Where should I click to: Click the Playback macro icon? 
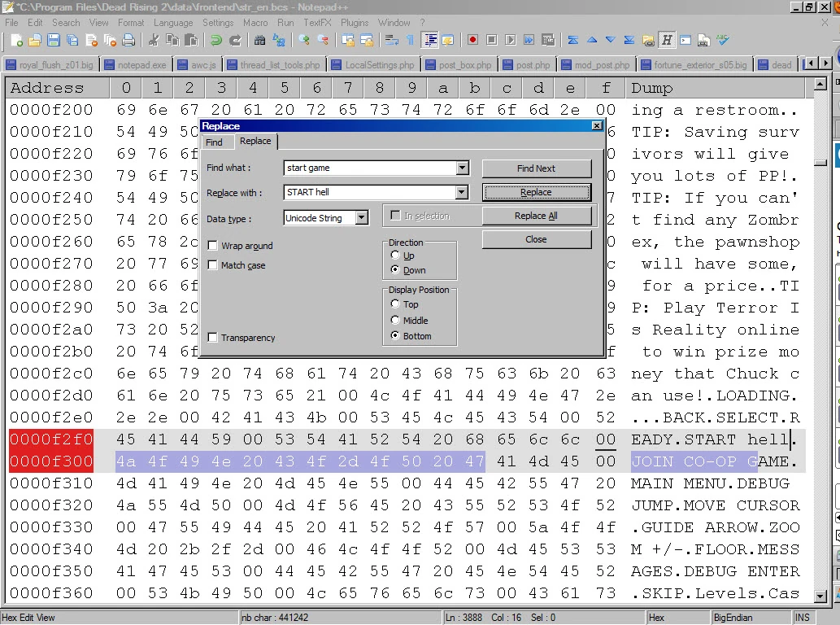[510, 40]
